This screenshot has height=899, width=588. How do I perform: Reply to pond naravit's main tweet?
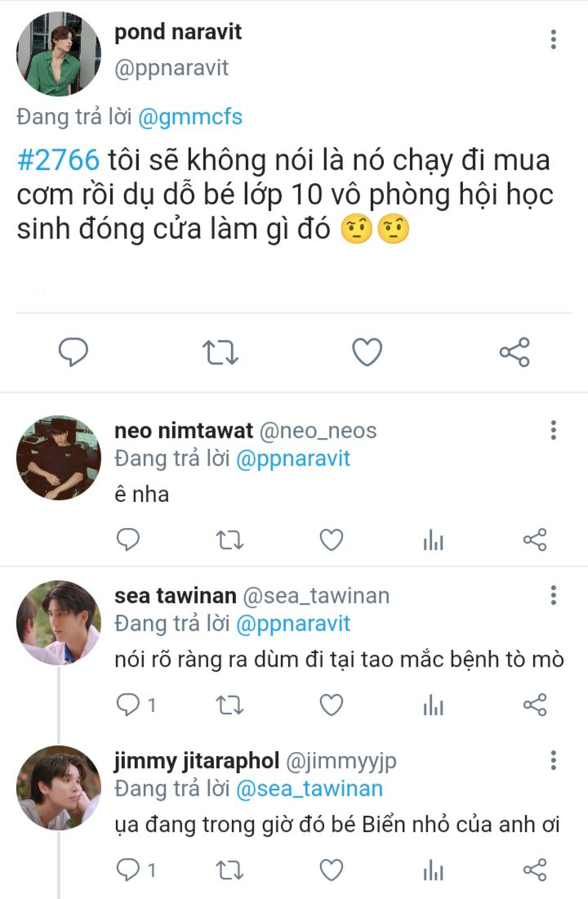73,352
